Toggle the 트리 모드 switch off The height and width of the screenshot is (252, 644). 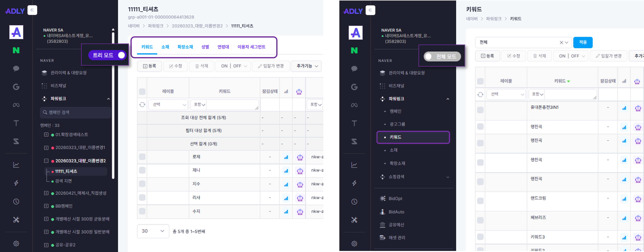coord(107,55)
